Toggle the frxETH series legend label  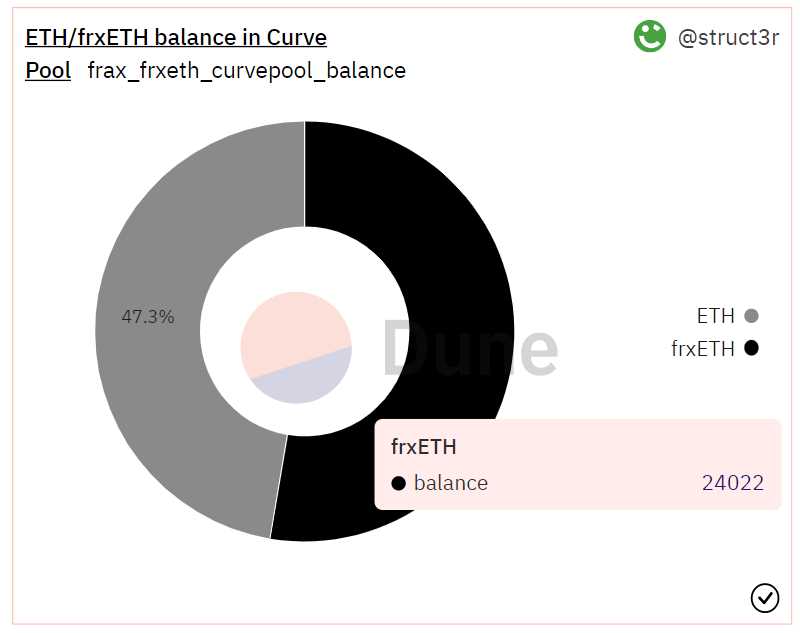click(702, 349)
